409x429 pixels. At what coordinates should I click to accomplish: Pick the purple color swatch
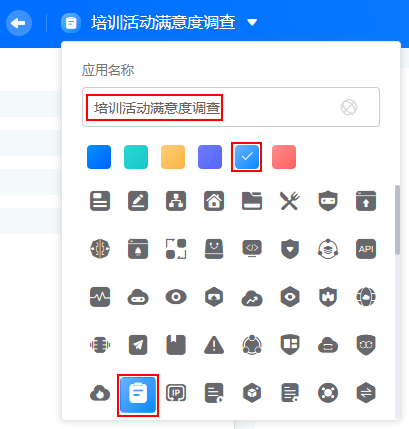(x=210, y=157)
